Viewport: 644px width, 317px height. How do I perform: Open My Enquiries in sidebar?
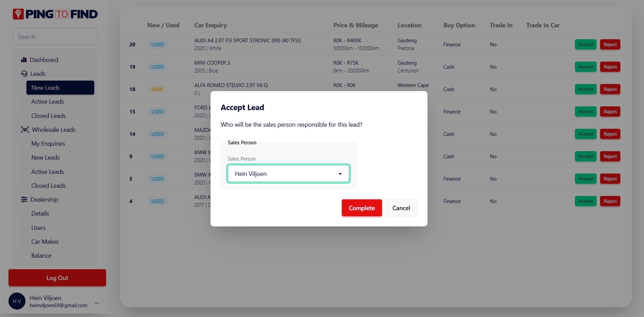[x=48, y=144]
